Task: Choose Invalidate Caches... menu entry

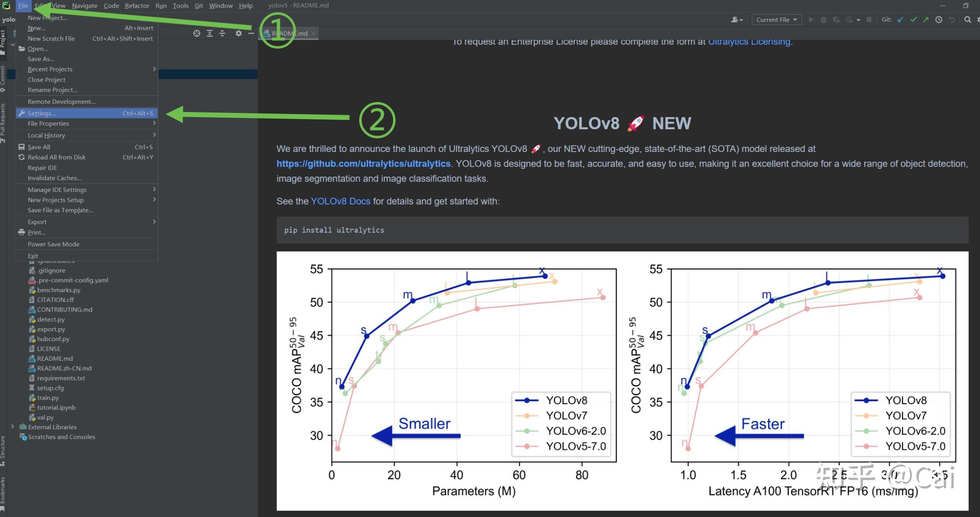Action: click(54, 178)
